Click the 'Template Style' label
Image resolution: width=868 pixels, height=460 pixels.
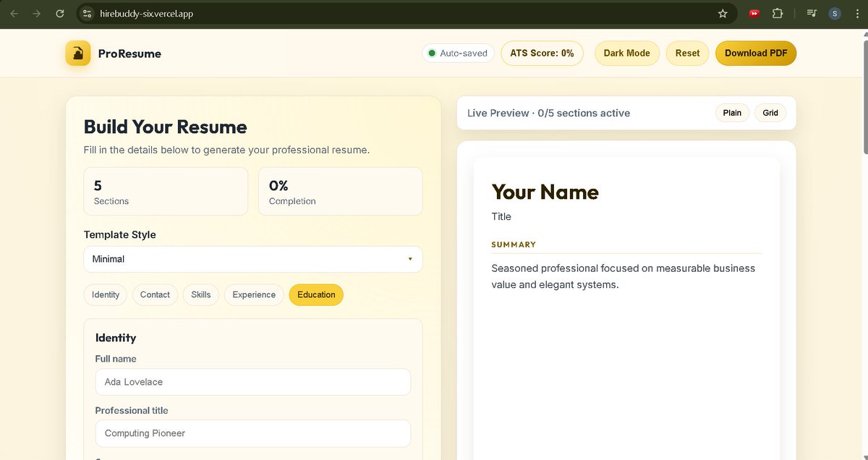click(x=120, y=234)
